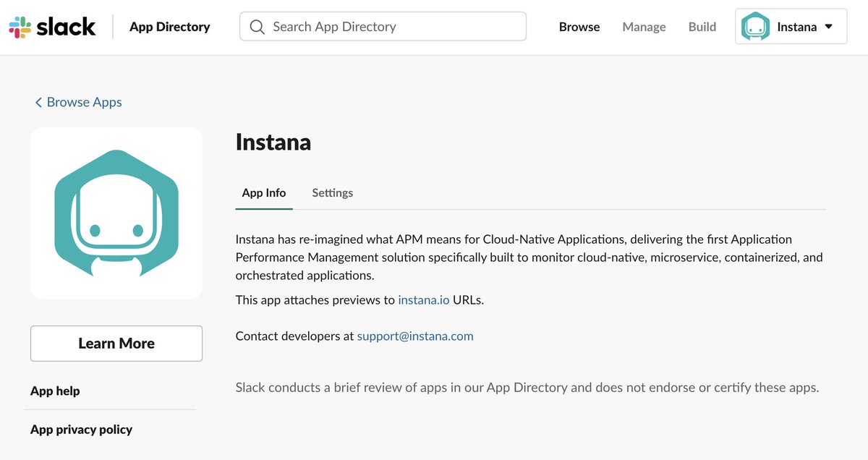Click the back chevron beside Browse Apps
Viewport: 868px width, 460px height.
(38, 102)
